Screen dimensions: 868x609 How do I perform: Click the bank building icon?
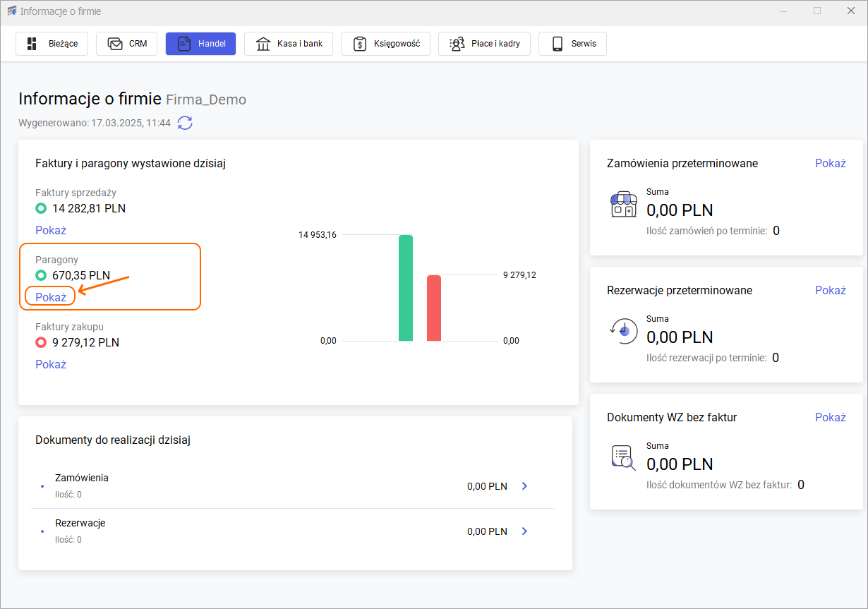click(263, 44)
